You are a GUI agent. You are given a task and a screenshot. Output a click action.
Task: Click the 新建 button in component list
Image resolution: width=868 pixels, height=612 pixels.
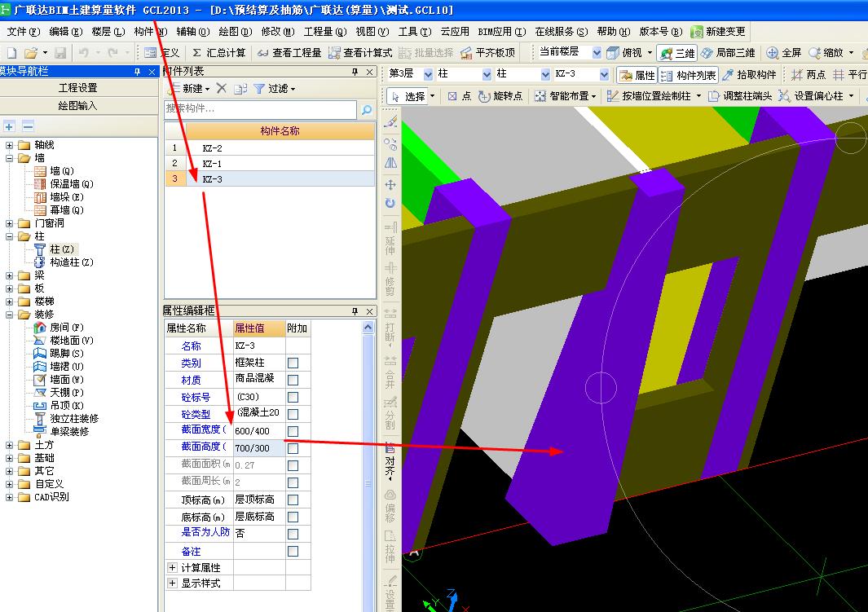coord(189,89)
